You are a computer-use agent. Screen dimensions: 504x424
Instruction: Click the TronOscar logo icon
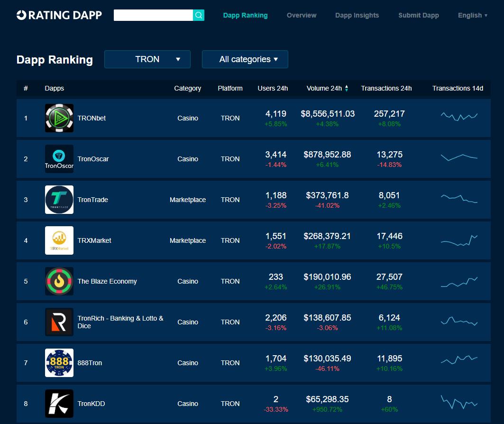click(59, 159)
